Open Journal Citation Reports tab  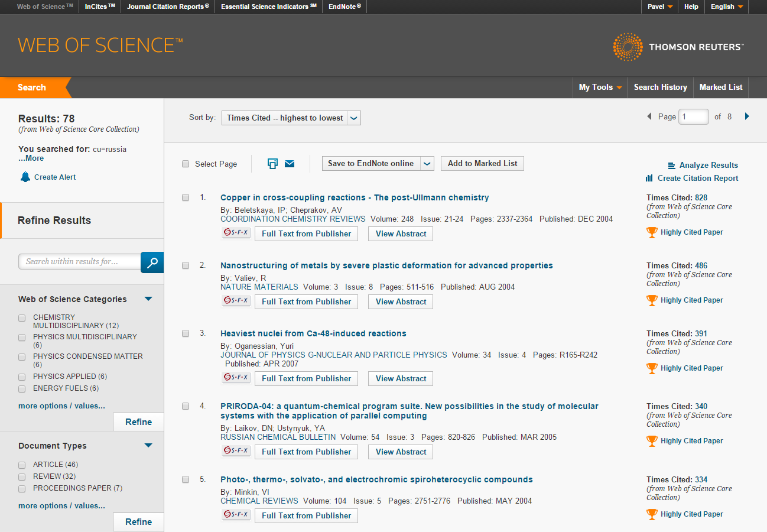tap(168, 7)
